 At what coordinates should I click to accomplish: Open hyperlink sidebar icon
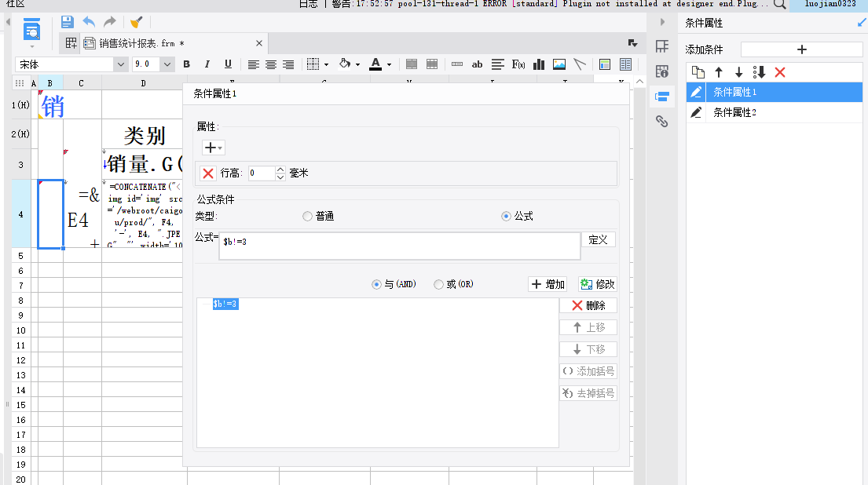tap(662, 121)
